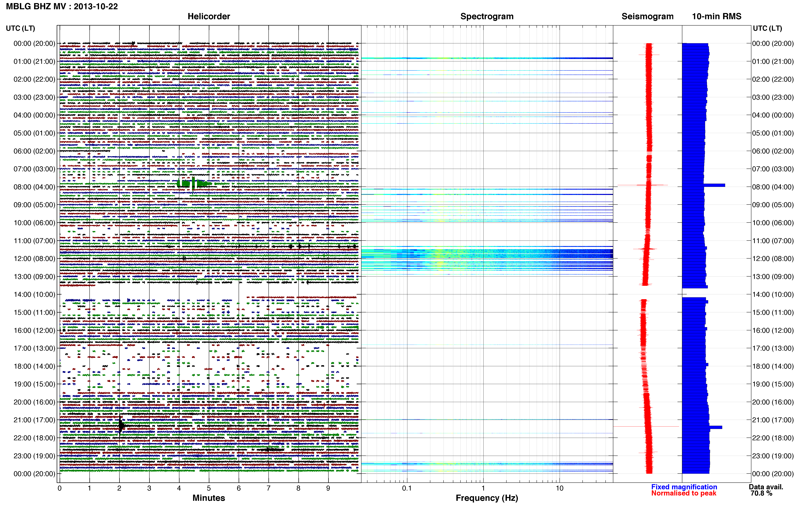Viewport: 812px width, 508px height.
Task: Click the minute tick label '5' on helicorder
Action: click(x=209, y=488)
